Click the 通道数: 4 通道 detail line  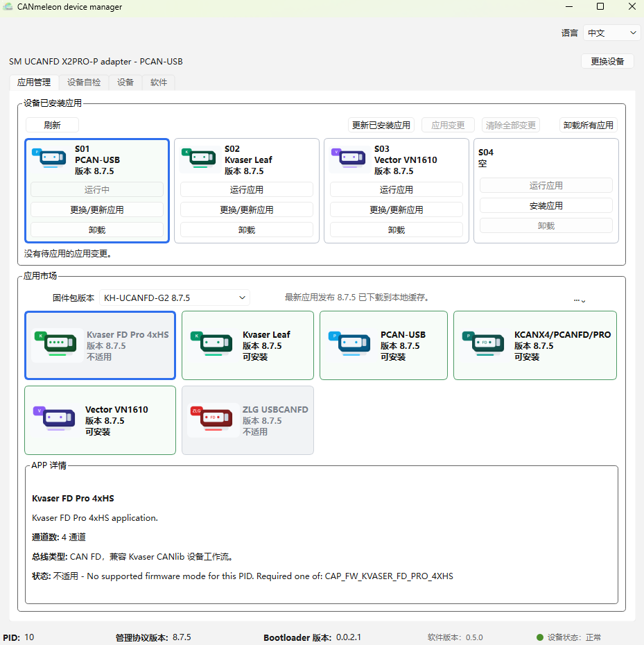coord(59,537)
